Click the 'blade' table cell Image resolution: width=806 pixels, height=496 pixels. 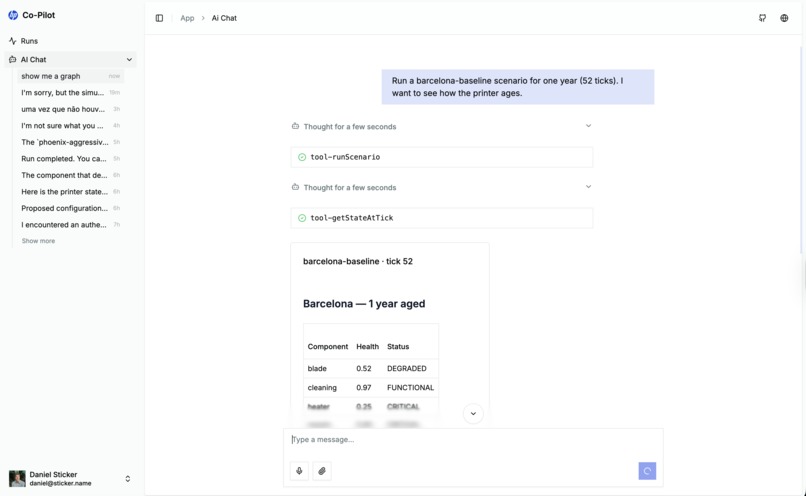[x=317, y=369]
